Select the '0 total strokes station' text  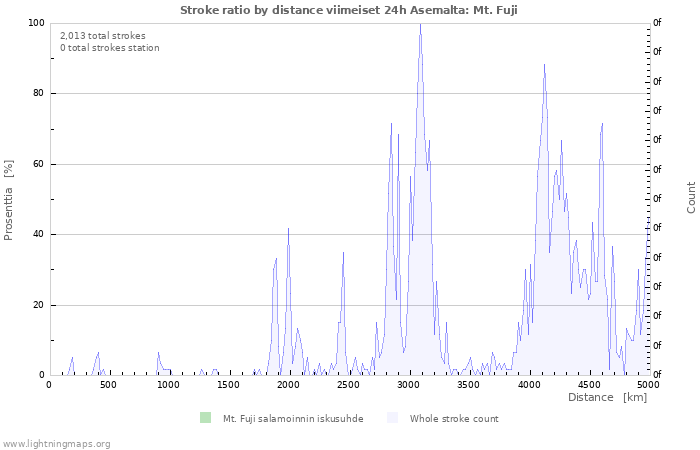pos(109,47)
